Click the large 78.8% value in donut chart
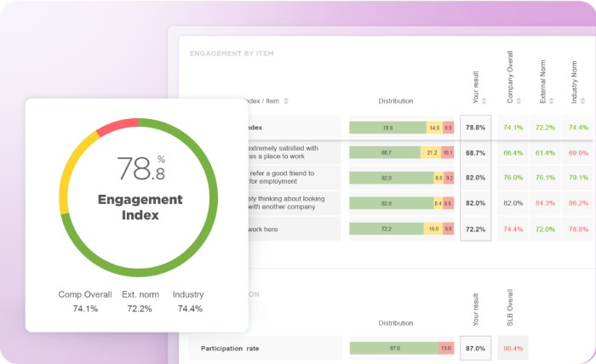This screenshot has height=364, width=596. pyautogui.click(x=141, y=168)
